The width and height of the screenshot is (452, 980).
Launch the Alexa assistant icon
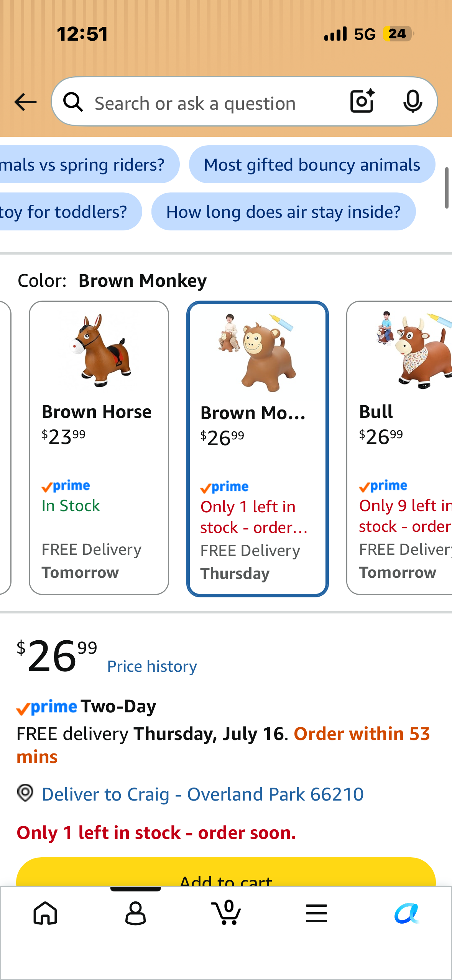click(407, 913)
